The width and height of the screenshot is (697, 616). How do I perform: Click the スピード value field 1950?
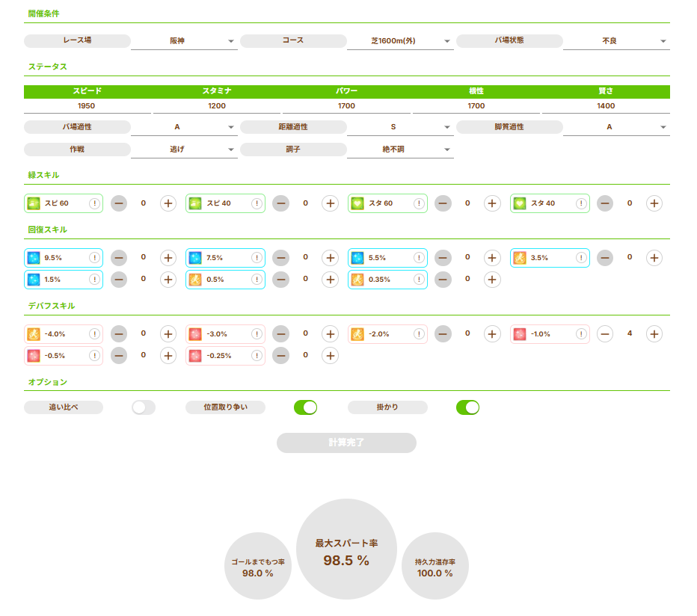pyautogui.click(x=87, y=106)
